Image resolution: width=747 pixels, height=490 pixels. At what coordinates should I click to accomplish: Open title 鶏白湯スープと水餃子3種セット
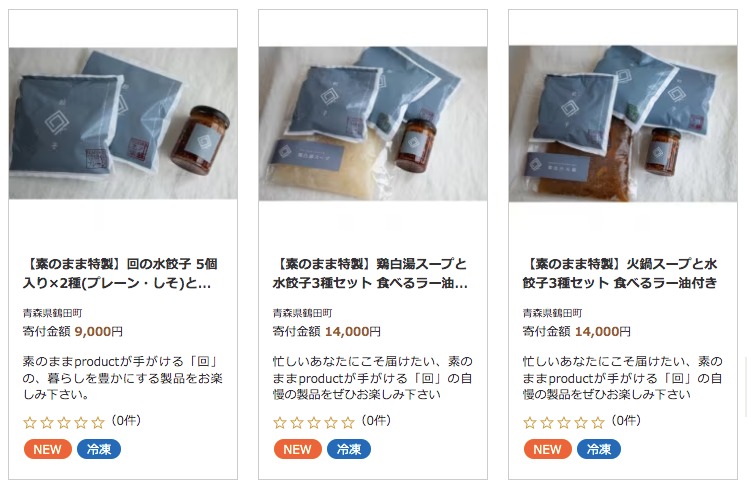[370, 273]
